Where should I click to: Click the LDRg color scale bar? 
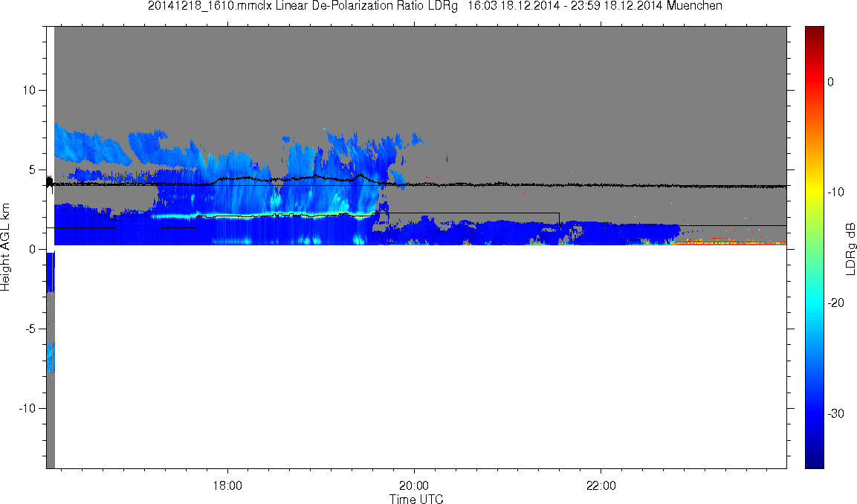[x=815, y=247]
